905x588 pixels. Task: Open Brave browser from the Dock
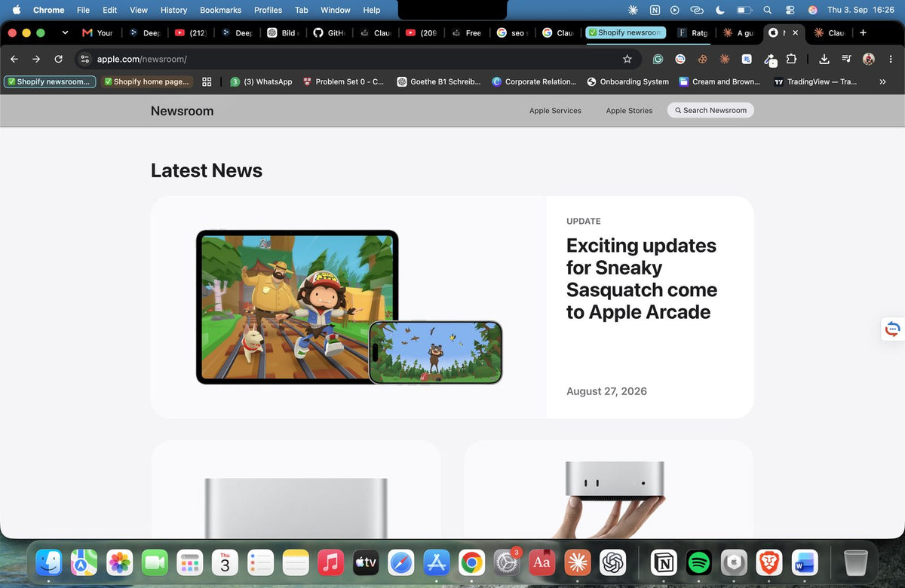(x=768, y=562)
